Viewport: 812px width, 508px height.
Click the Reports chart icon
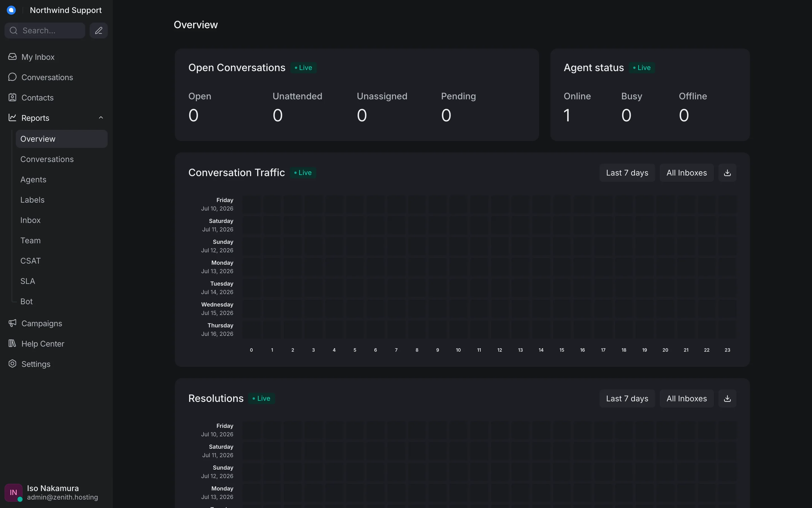click(x=12, y=118)
